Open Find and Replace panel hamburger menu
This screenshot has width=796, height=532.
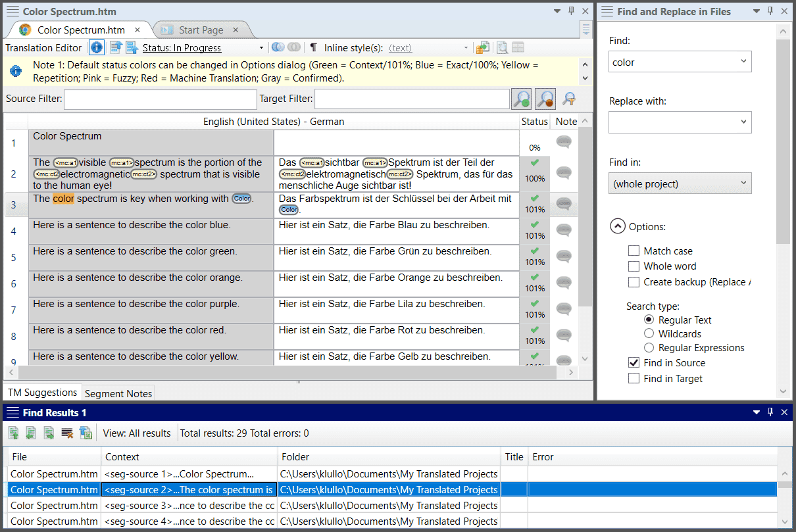point(607,11)
